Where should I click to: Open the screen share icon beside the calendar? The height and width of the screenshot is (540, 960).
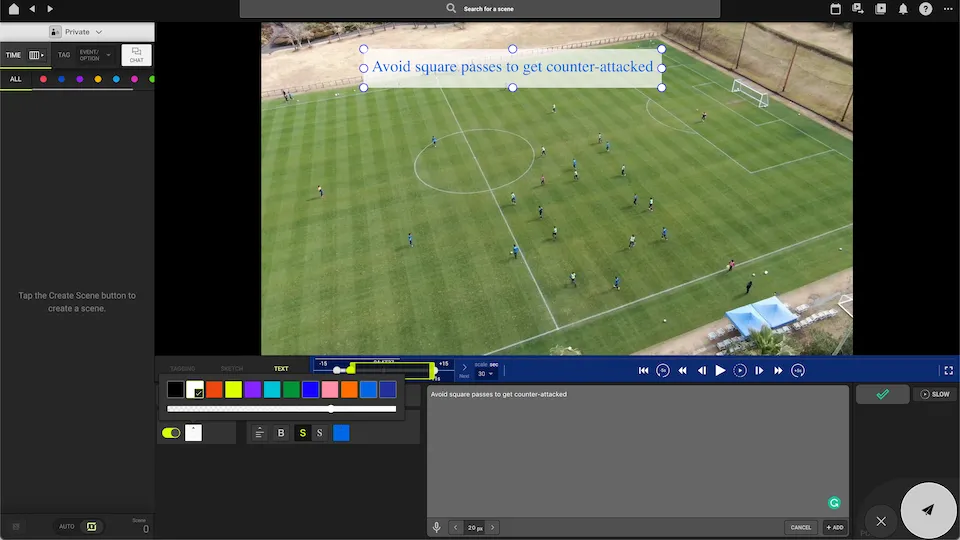pos(858,9)
